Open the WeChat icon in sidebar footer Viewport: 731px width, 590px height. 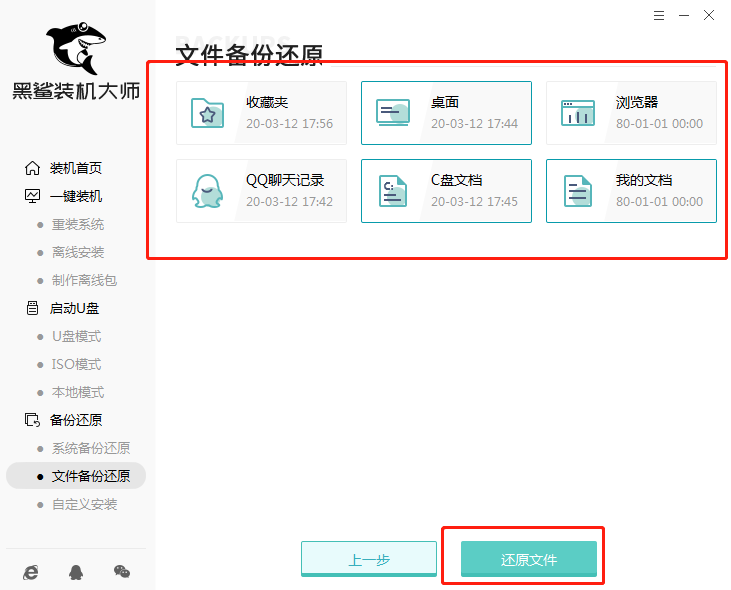tap(121, 571)
